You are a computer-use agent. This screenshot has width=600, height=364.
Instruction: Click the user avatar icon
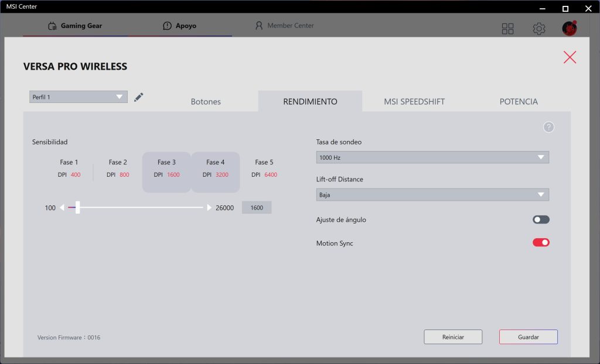[x=570, y=28]
